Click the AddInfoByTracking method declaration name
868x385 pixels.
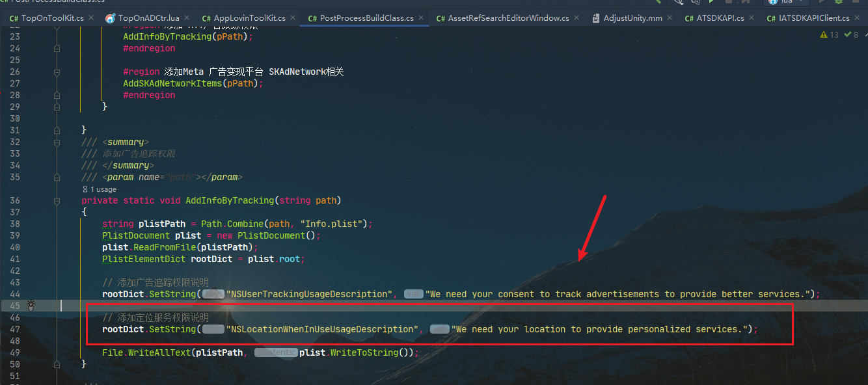click(x=230, y=200)
